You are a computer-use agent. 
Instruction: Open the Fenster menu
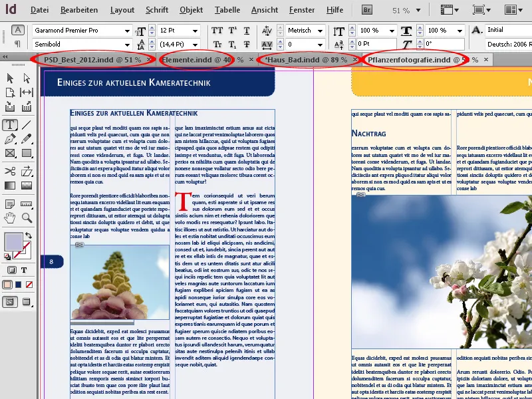pos(302,10)
